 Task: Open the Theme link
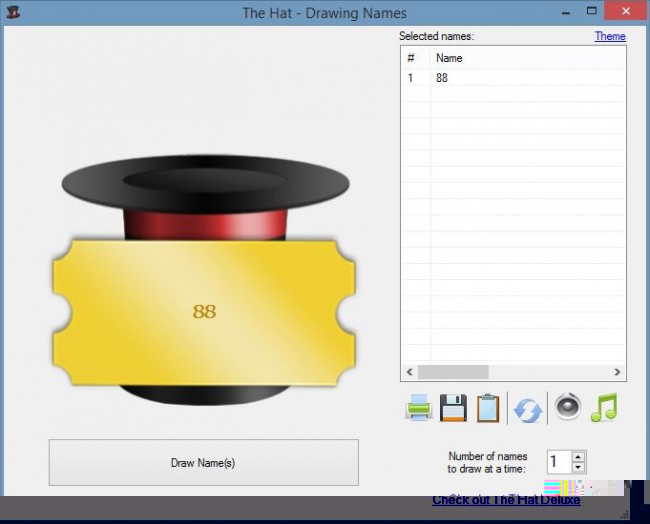(609, 36)
